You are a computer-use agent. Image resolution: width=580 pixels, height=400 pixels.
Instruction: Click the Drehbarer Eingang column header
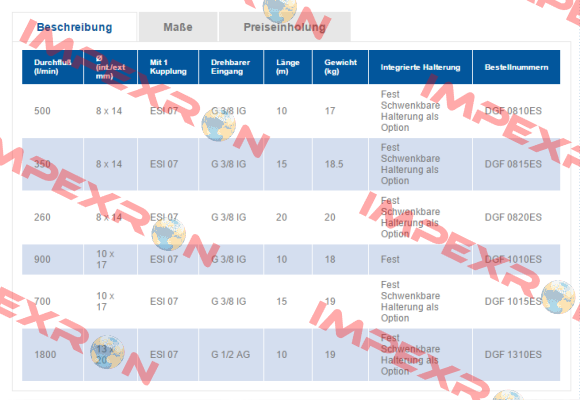(x=231, y=67)
